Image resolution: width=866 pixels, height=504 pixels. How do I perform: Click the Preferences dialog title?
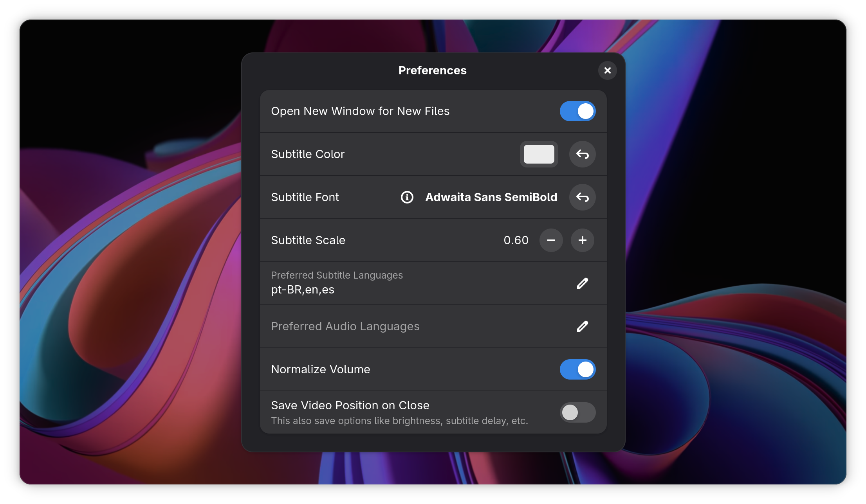pyautogui.click(x=432, y=70)
